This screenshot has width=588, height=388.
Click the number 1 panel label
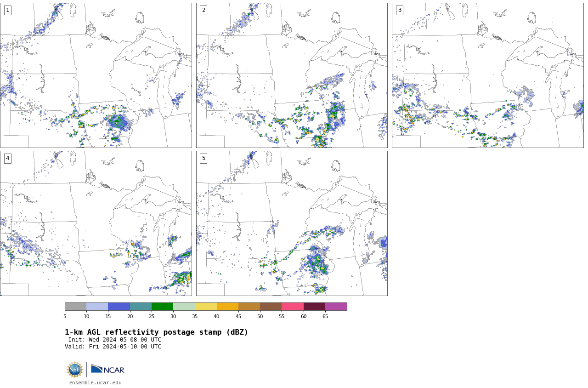coord(7,10)
